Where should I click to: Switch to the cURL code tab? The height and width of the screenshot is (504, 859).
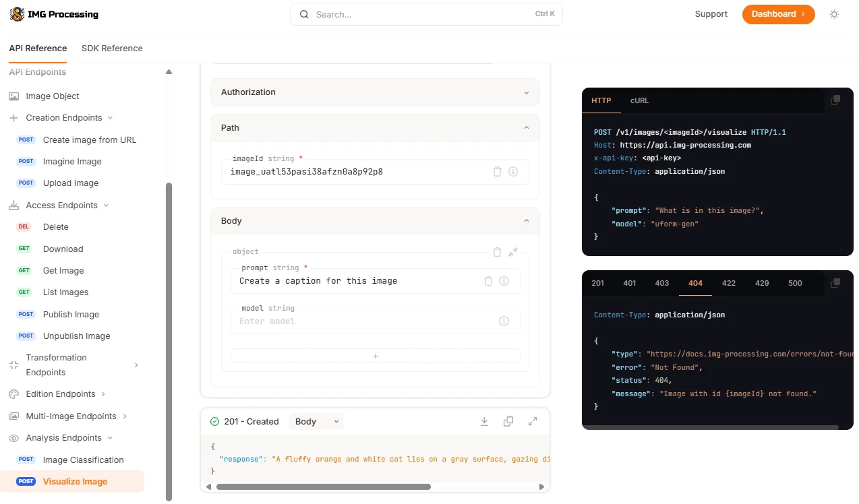(639, 101)
